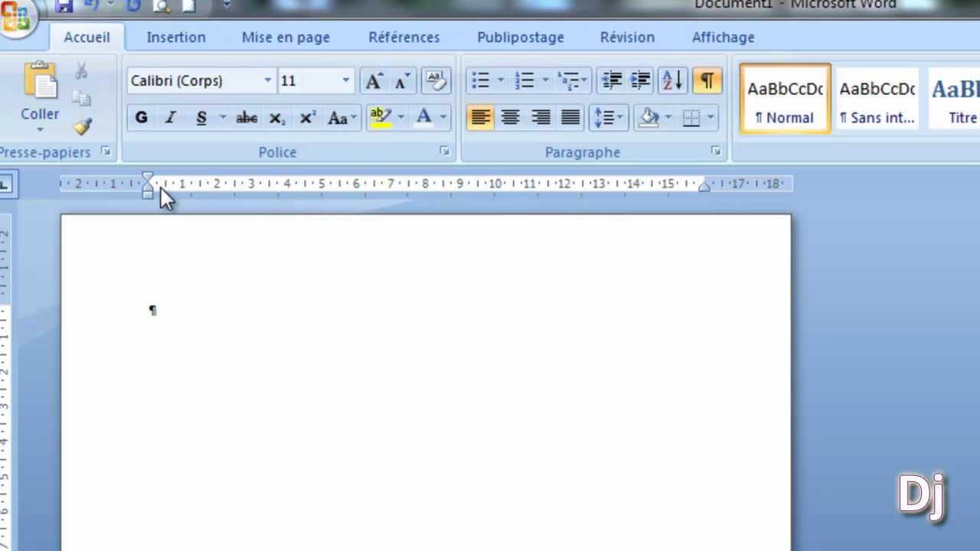Copy selection using the copy icon
The image size is (980, 551).
(81, 98)
